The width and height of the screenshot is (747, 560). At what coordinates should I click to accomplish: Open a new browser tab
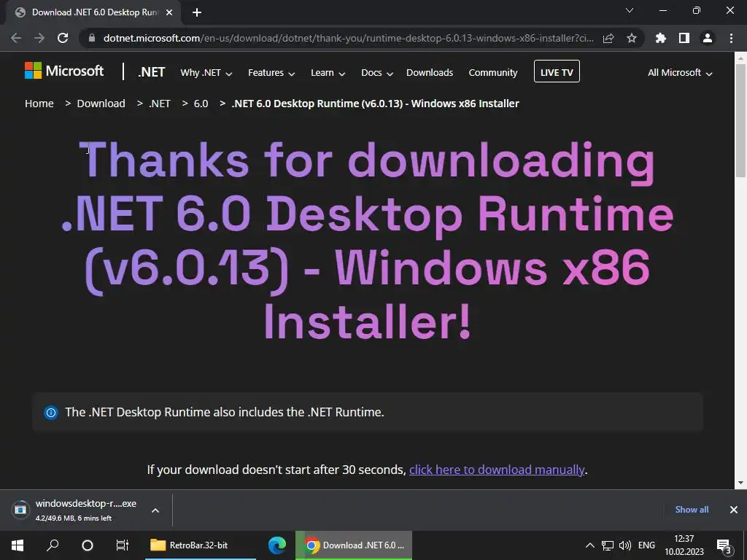pyautogui.click(x=197, y=12)
